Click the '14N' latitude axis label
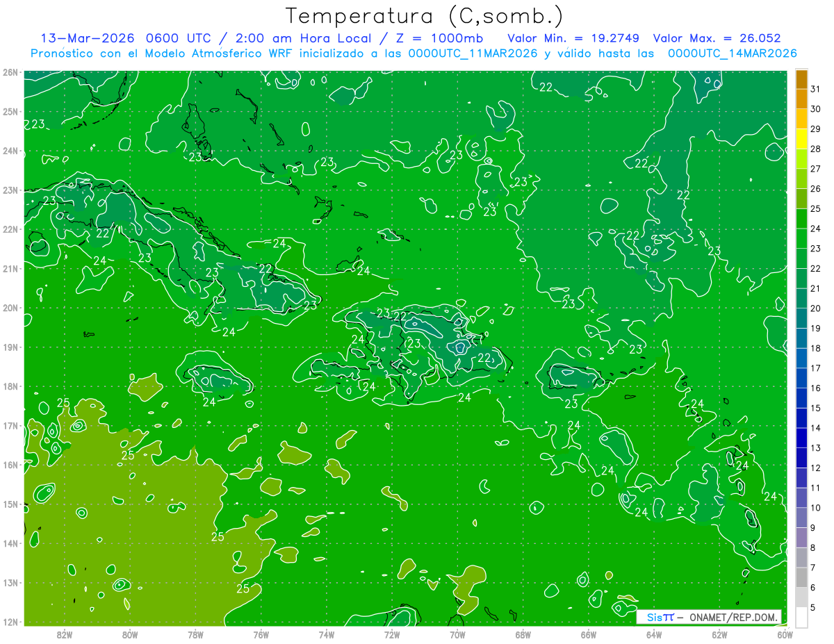This screenshot has width=834, height=644. [10, 543]
